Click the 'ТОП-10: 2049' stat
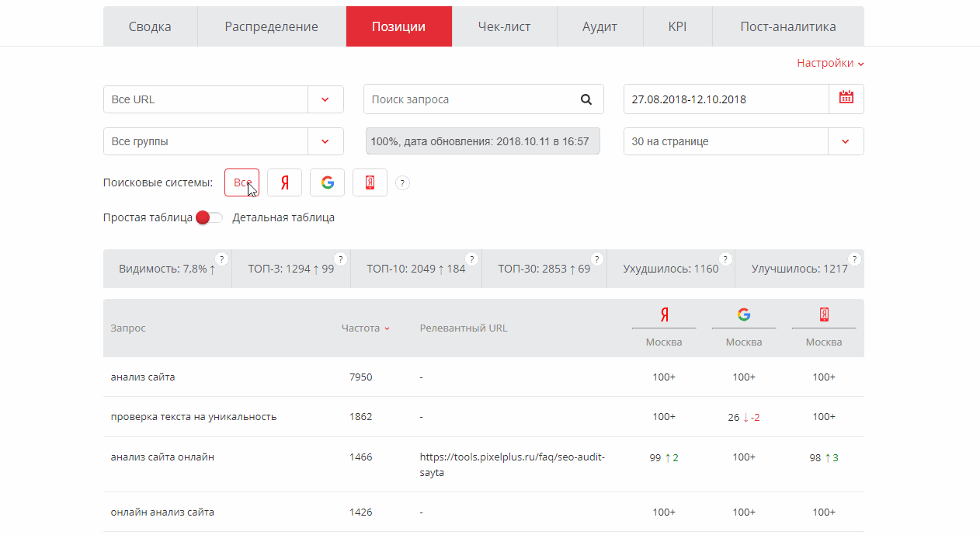 (416, 269)
